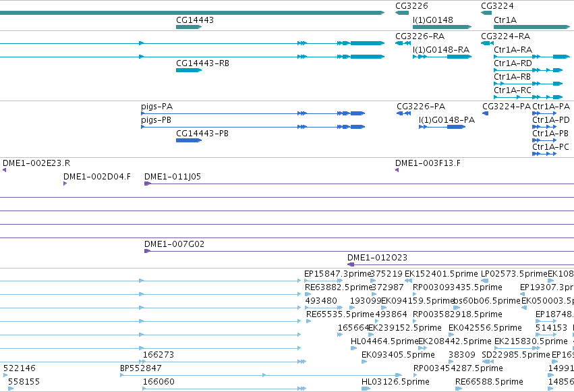Viewport: 574px width, 392px height.
Task: Click the RE66588.5prime EST label
Action: 489,382
